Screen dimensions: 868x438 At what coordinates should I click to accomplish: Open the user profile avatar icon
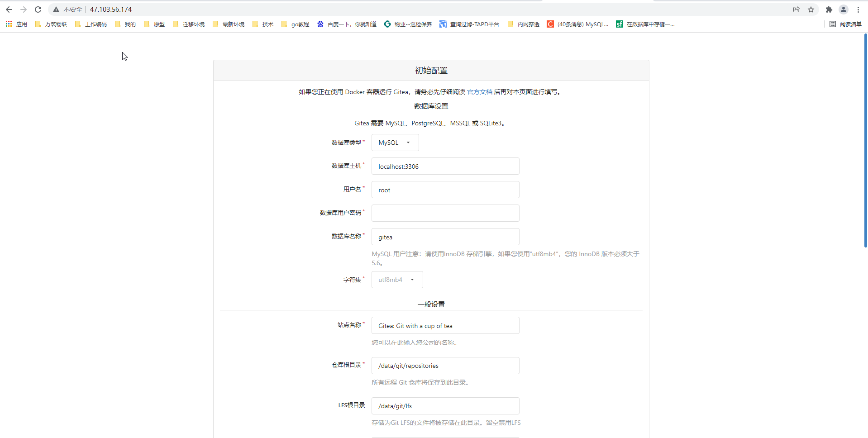click(x=844, y=10)
